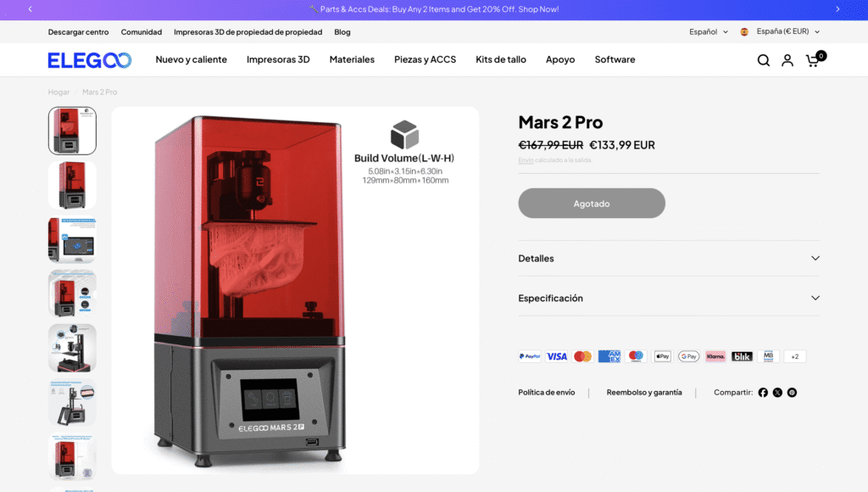This screenshot has width=868, height=492.
Task: Go to previous announcement banner arrow
Action: [x=31, y=8]
